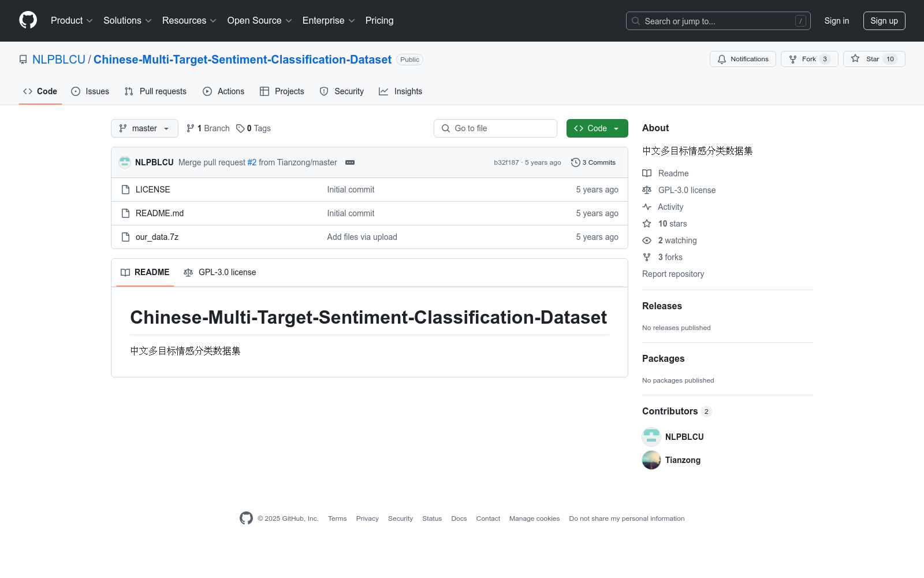Expand commit message ellipsis button
This screenshot has height=578, width=924.
pos(350,162)
